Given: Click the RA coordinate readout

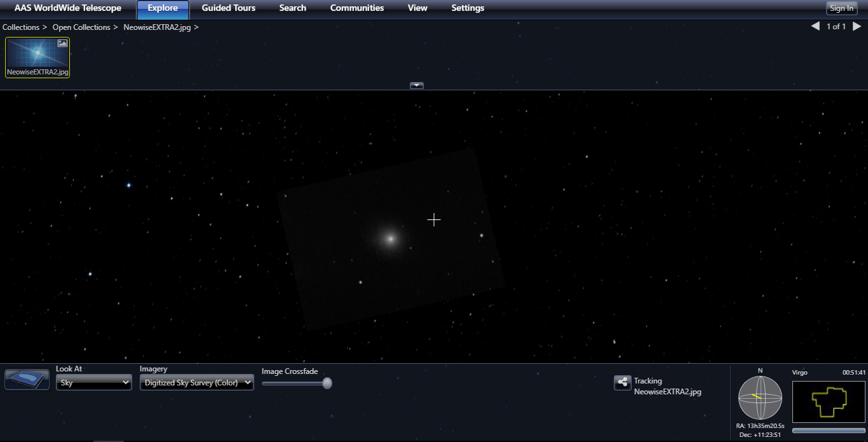Looking at the screenshot, I should point(760,426).
